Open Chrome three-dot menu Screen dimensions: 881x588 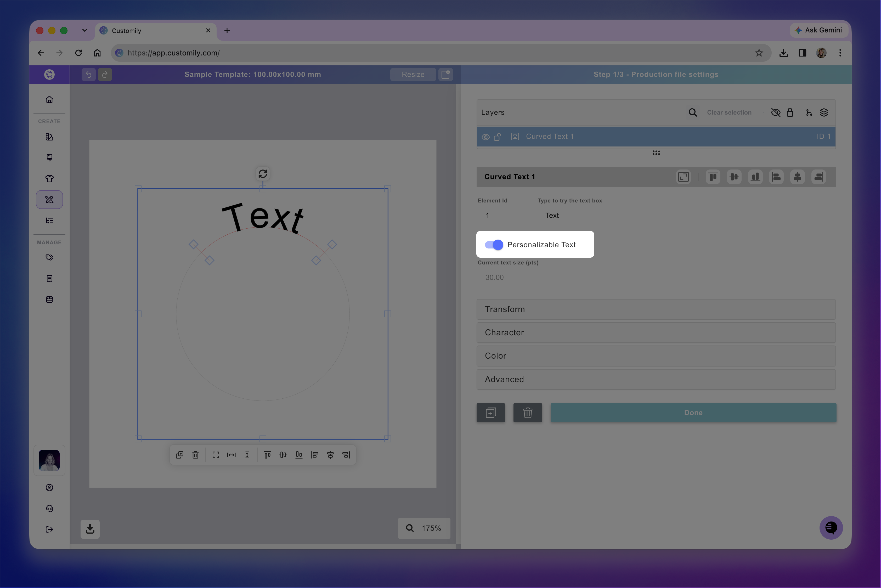click(x=840, y=53)
